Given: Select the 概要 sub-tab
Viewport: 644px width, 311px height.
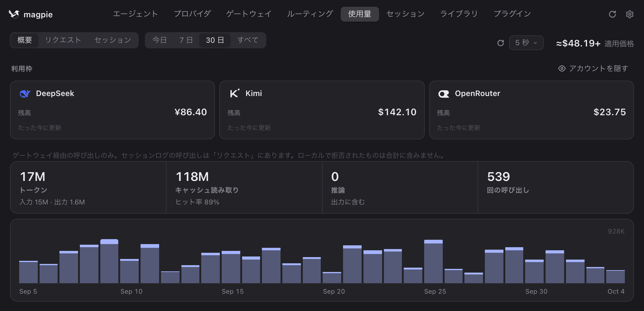Looking at the screenshot, I should 25,40.
